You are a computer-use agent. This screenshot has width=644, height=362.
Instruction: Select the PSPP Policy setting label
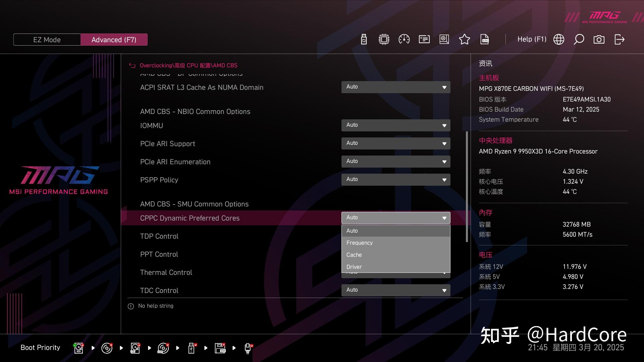tap(159, 180)
